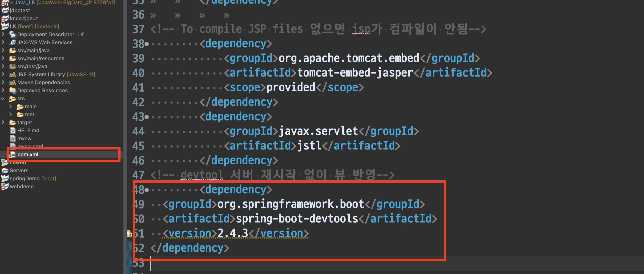Expand the target folder
The width and height of the screenshot is (644, 274).
click(x=3, y=122)
